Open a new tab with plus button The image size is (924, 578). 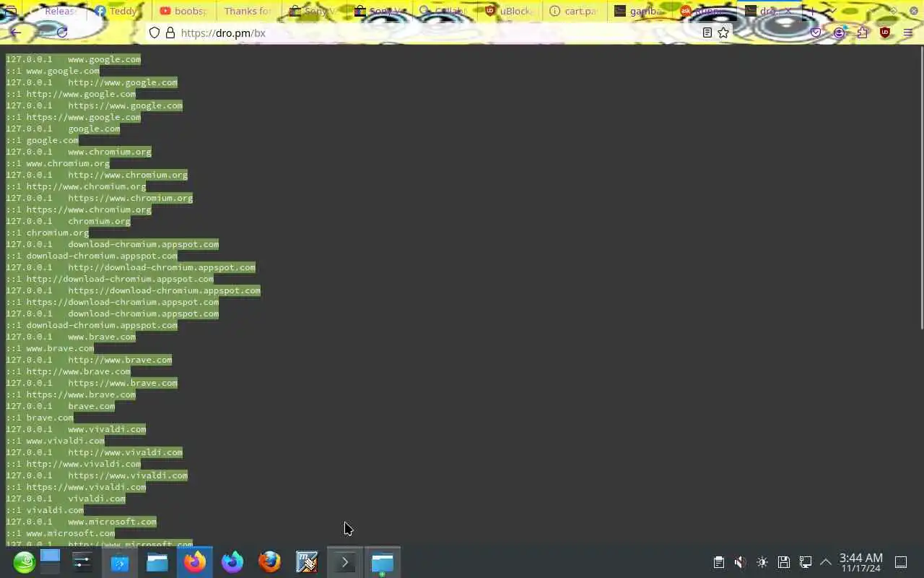tap(811, 11)
